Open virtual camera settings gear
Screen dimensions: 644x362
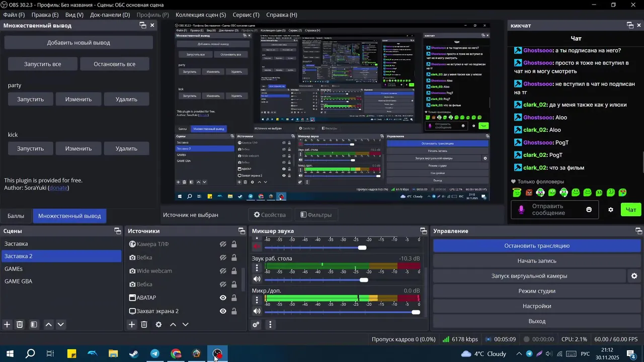coord(634,276)
